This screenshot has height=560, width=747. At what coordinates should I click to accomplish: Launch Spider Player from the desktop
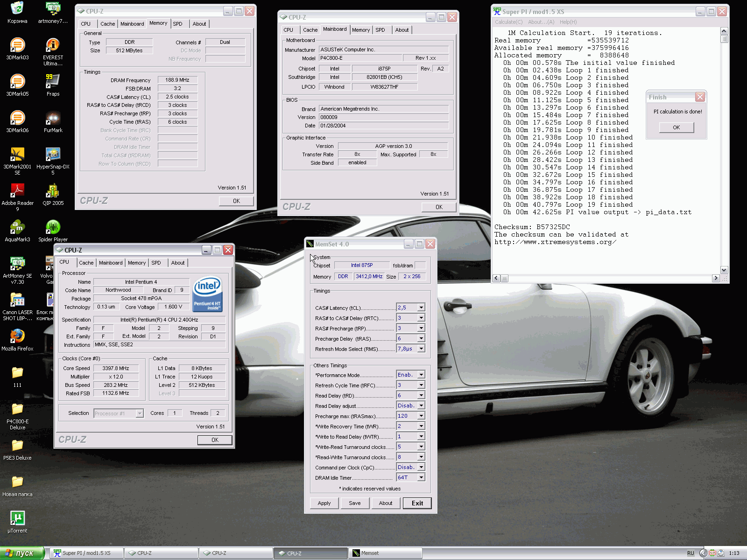coord(53,231)
